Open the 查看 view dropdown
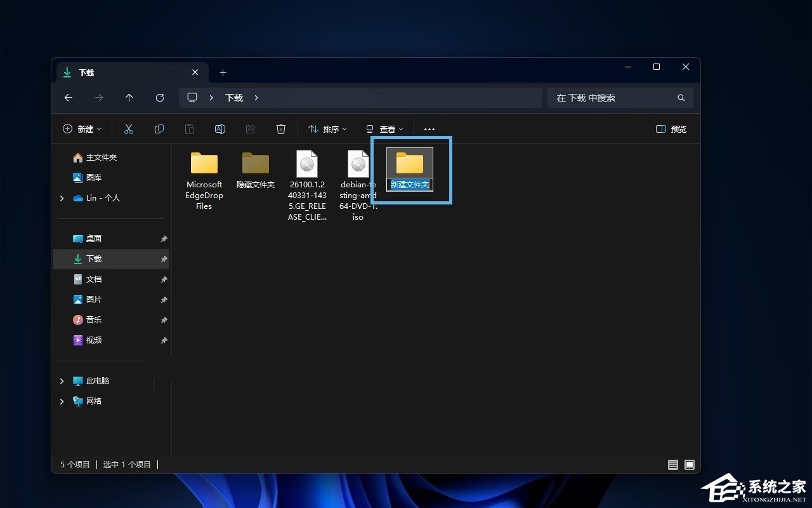Viewport: 812px width, 508px height. coord(386,129)
